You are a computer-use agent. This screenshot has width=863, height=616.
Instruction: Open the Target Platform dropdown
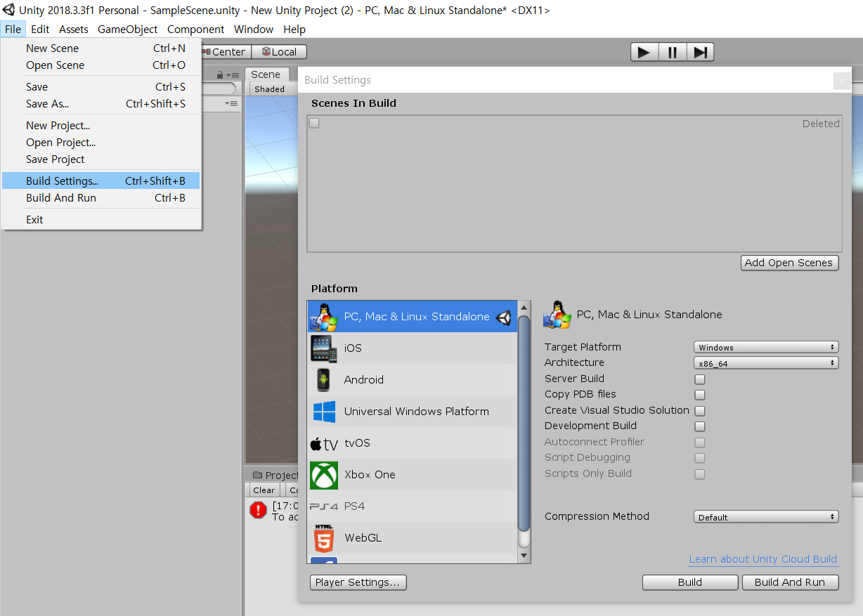[x=766, y=347]
